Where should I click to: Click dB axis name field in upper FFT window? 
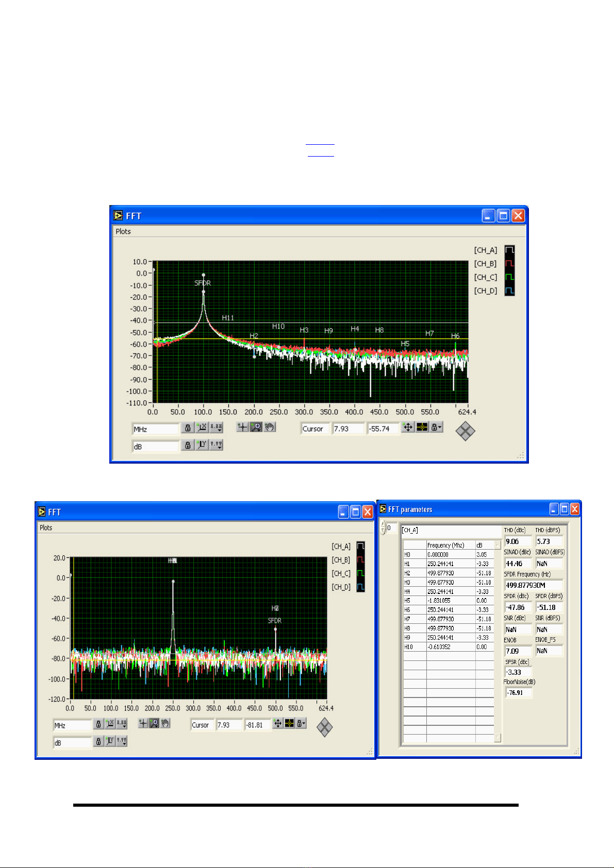click(156, 447)
